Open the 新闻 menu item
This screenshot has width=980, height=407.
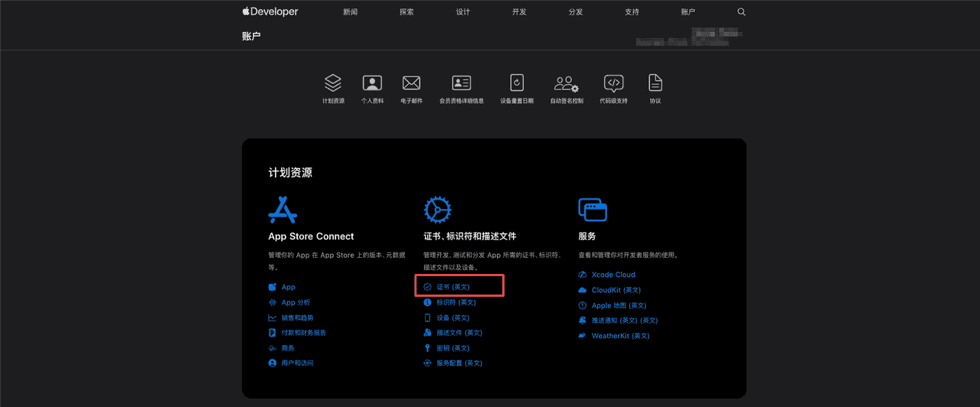point(351,12)
